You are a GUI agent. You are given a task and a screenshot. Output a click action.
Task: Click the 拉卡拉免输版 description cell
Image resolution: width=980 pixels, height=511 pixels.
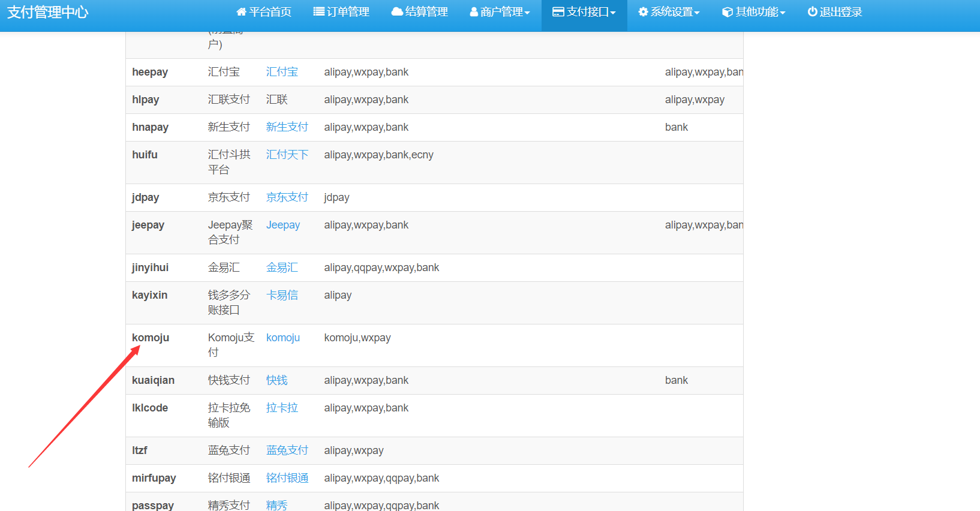(x=229, y=415)
